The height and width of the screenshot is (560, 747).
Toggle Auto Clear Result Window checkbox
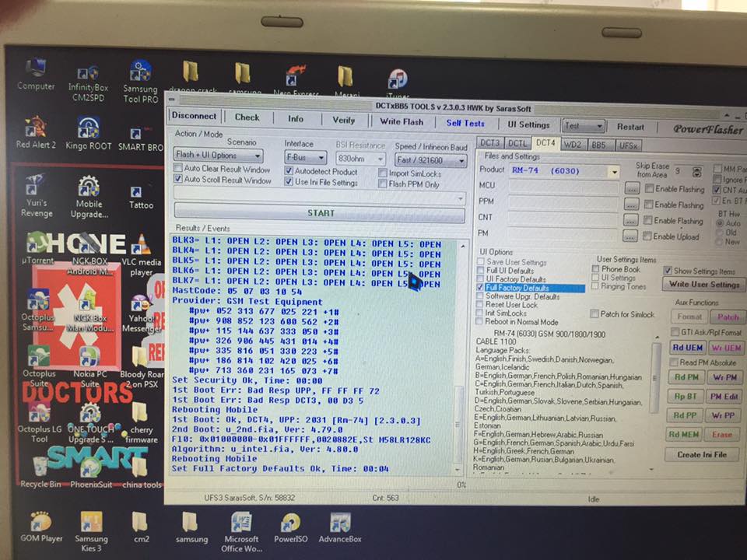[178, 168]
